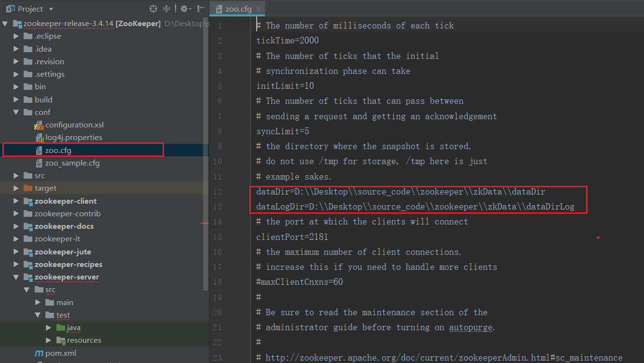644x363 pixels.
Task: Click line number 12 in gutter
Action: tap(217, 192)
